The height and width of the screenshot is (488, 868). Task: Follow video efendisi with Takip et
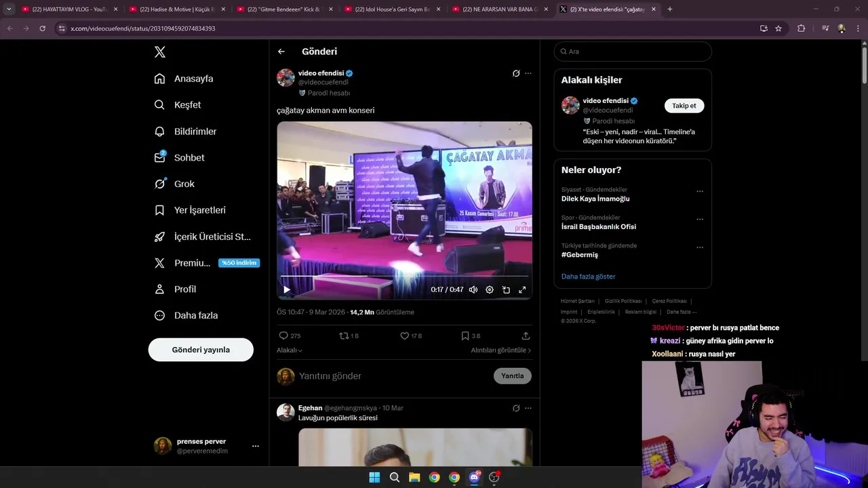(x=684, y=106)
